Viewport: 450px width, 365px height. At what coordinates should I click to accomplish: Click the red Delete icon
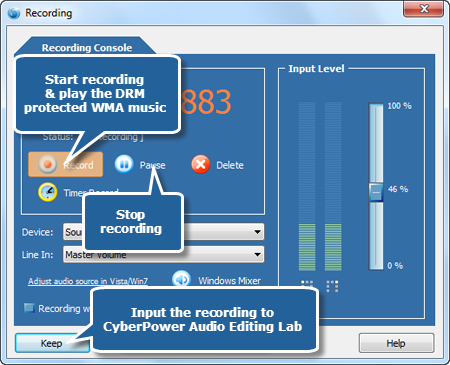click(x=201, y=164)
